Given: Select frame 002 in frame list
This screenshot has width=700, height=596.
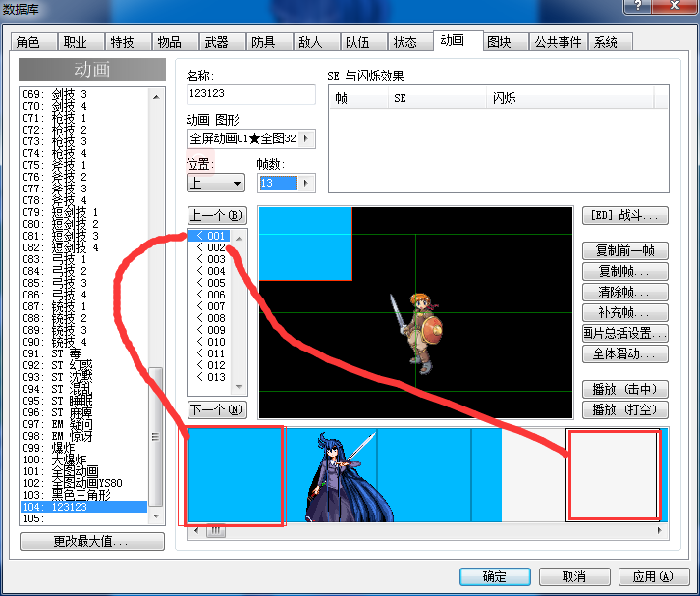Looking at the screenshot, I should point(209,246).
